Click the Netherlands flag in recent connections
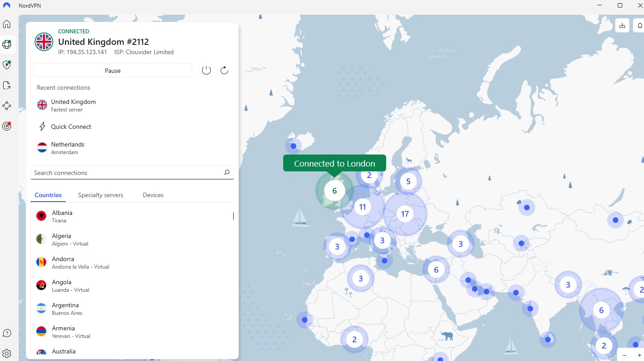 click(42, 148)
